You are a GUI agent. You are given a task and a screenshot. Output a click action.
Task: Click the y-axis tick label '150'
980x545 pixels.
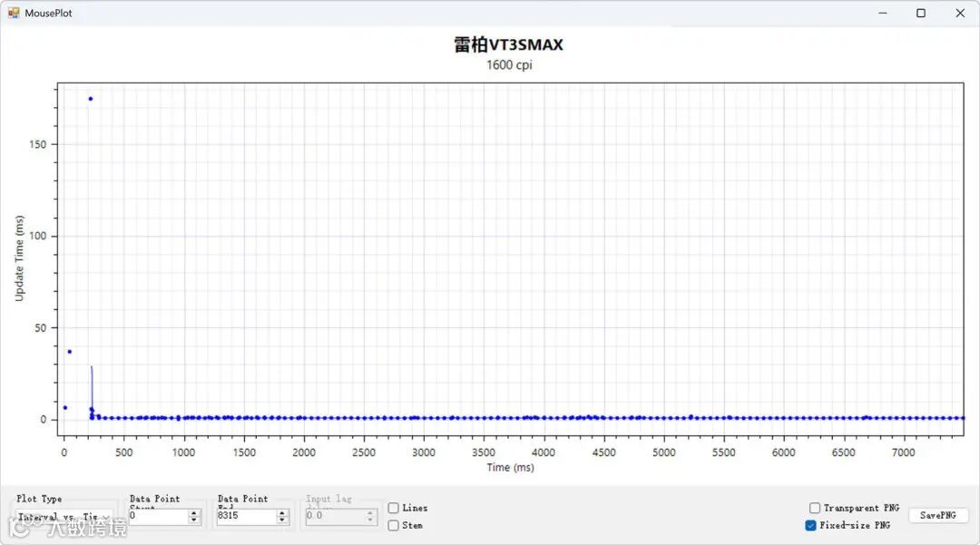tap(37, 144)
